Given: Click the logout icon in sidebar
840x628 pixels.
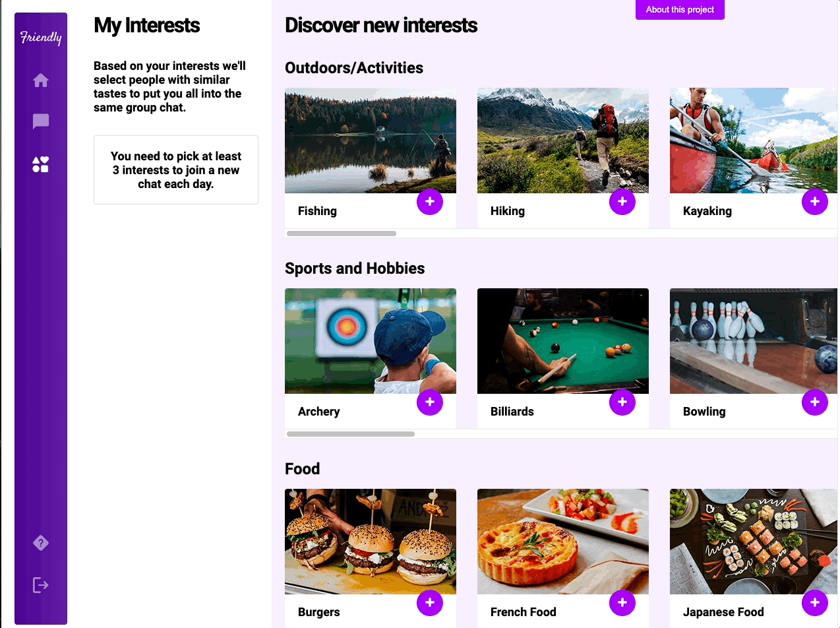Looking at the screenshot, I should 41,585.
